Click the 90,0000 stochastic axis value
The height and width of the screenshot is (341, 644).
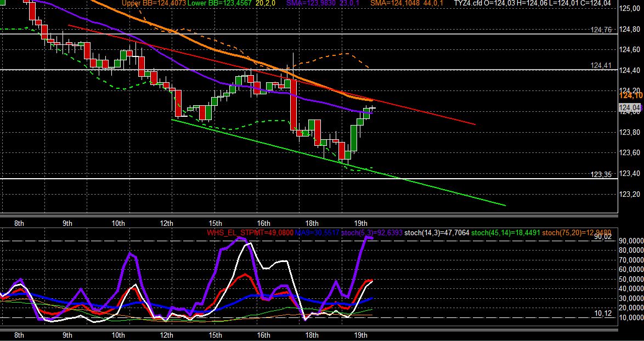630,241
